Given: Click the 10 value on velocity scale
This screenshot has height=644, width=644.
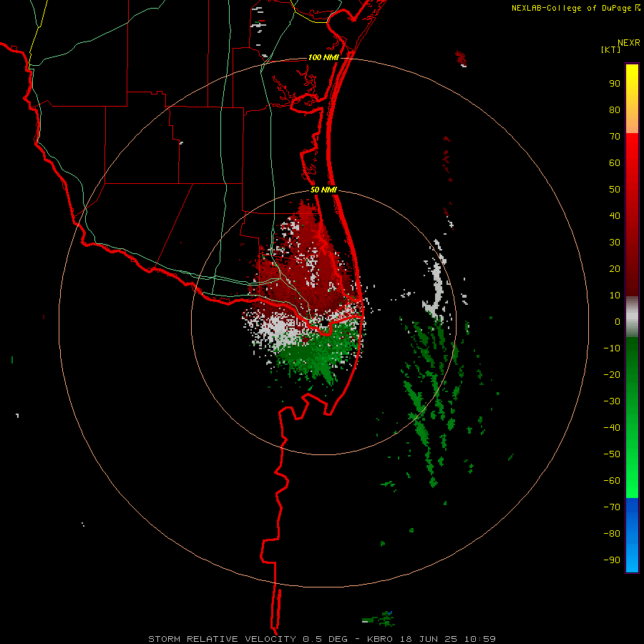Looking at the screenshot, I should [x=615, y=296].
